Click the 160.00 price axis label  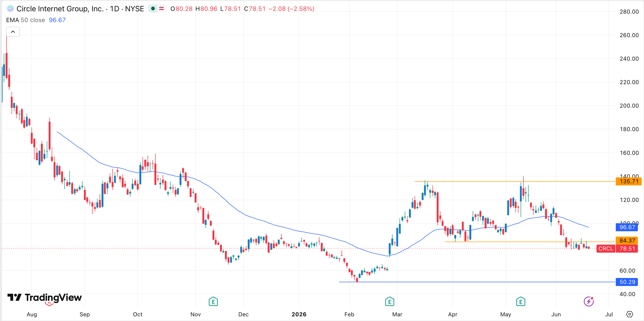629,153
